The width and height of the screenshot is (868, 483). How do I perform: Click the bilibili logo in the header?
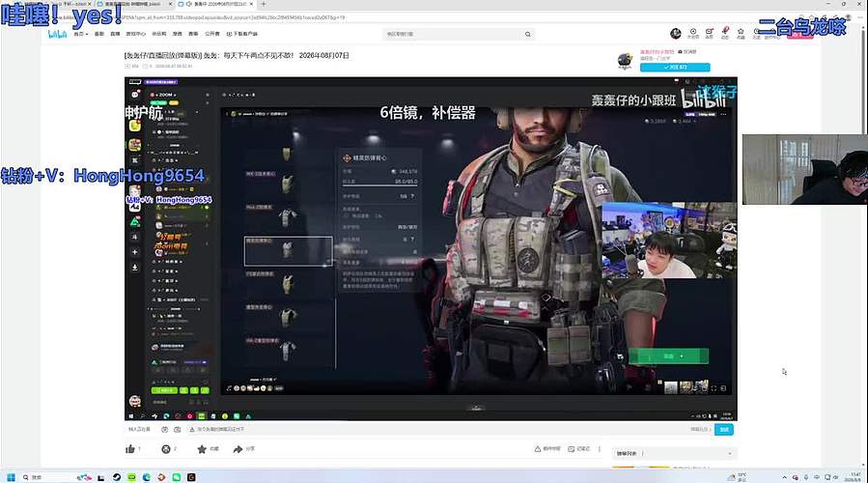[57, 35]
